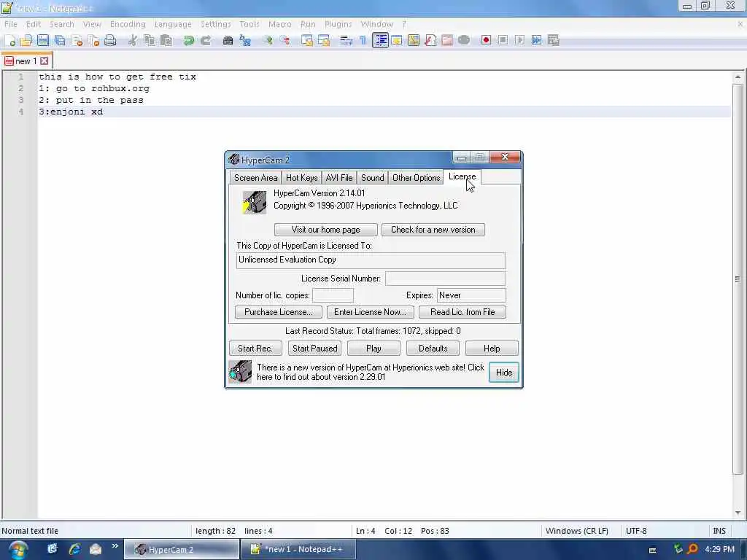Click the Cut scissors icon
Image resolution: width=747 pixels, height=560 pixels.
(x=133, y=41)
